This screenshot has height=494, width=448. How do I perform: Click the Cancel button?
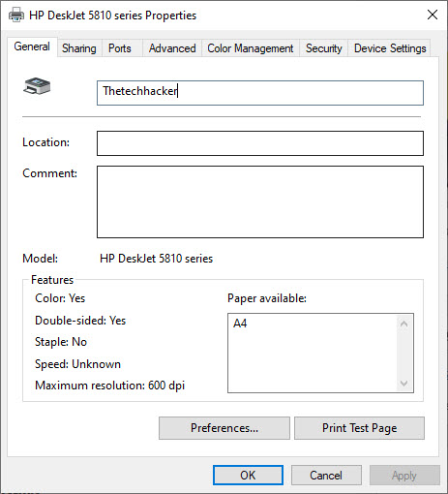click(x=326, y=476)
